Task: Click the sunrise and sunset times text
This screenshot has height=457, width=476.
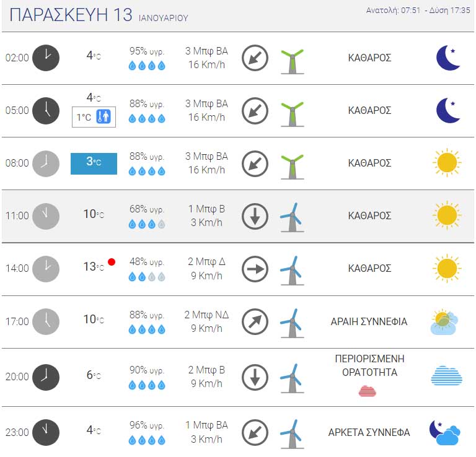Action: (418, 11)
